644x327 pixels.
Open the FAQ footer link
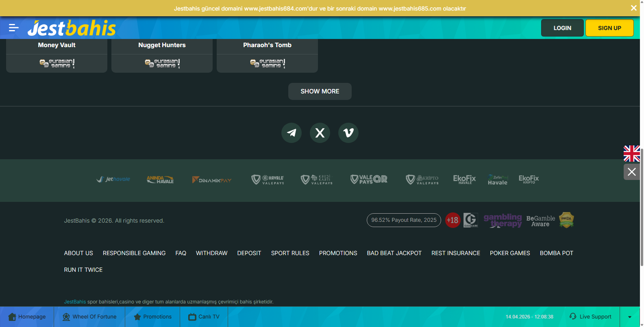pyautogui.click(x=181, y=253)
